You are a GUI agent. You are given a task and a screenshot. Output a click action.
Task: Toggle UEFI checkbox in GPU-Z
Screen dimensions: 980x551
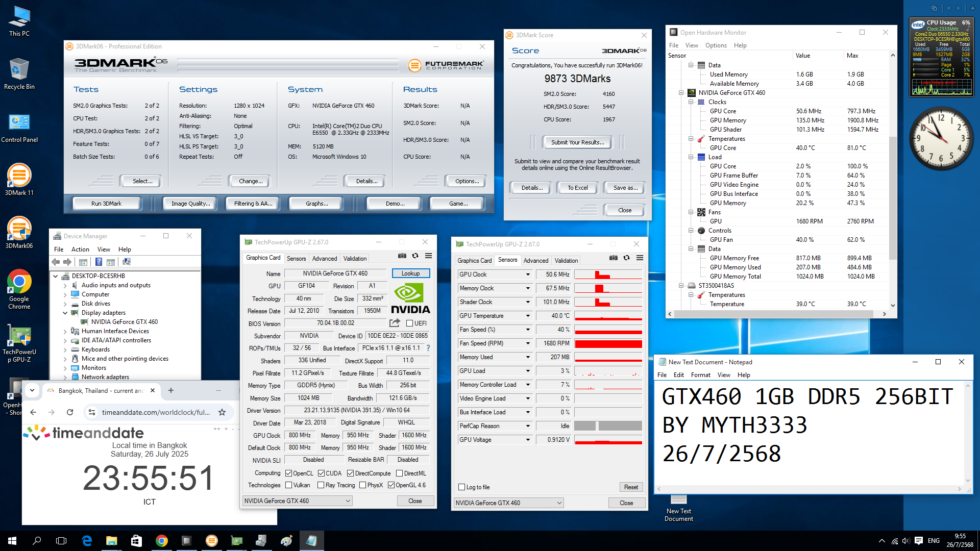click(x=409, y=323)
